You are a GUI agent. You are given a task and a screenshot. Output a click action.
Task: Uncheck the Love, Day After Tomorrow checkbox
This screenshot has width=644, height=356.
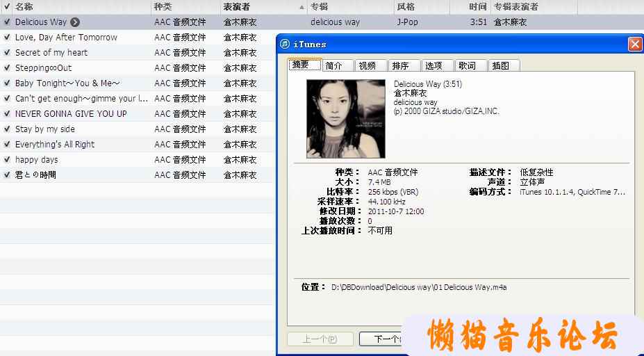6,37
